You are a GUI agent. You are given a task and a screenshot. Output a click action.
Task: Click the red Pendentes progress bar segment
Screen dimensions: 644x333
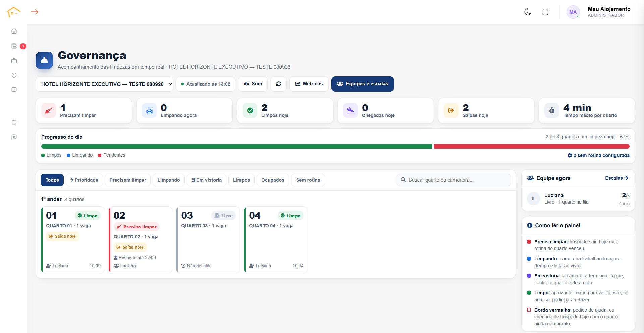point(532,146)
